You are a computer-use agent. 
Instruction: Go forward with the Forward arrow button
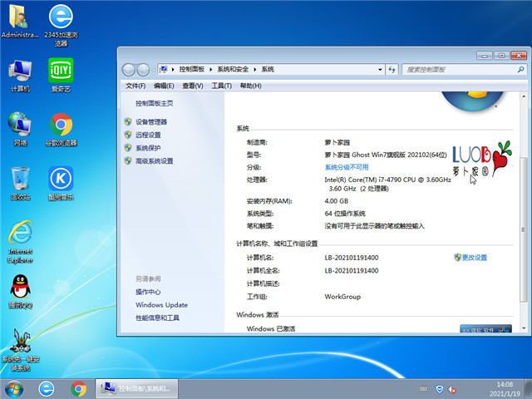[x=143, y=70]
